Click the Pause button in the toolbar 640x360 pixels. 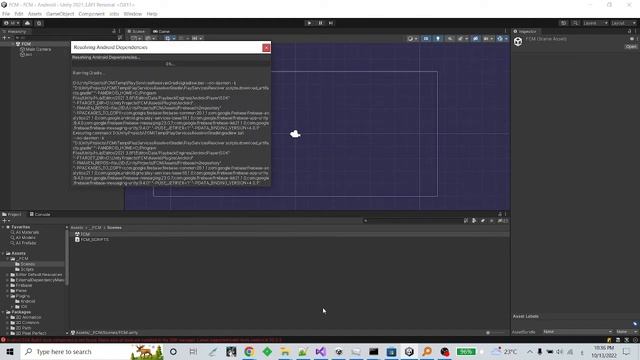pos(320,23)
